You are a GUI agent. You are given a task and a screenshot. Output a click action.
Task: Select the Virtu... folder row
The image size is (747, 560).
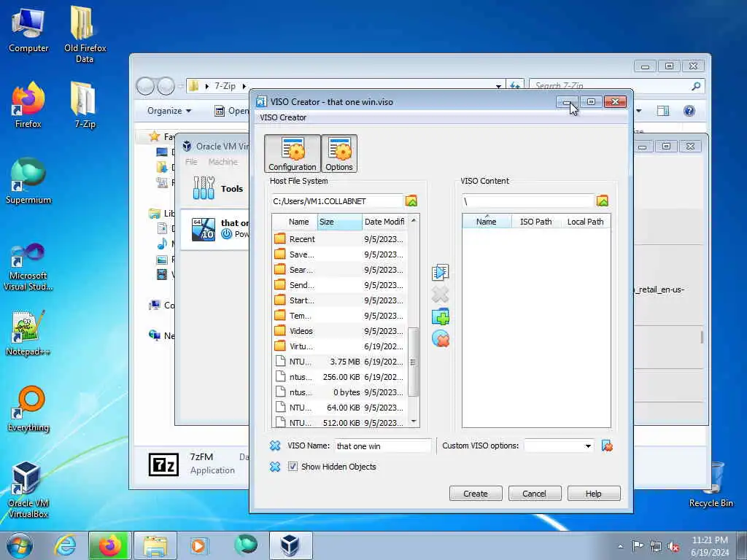click(340, 346)
